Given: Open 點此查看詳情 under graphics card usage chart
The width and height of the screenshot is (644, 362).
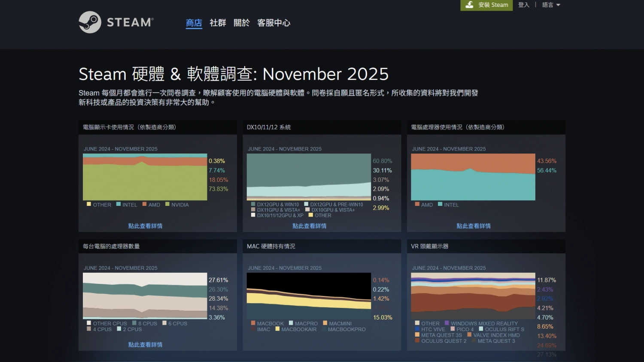Looking at the screenshot, I should 145,226.
